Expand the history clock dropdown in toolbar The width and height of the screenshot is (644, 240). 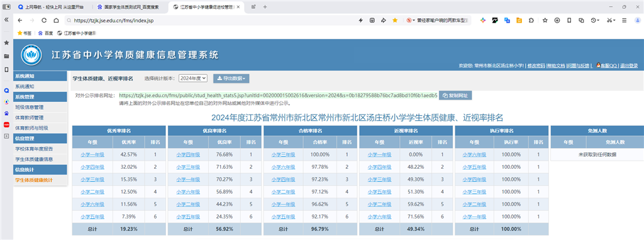(596, 20)
